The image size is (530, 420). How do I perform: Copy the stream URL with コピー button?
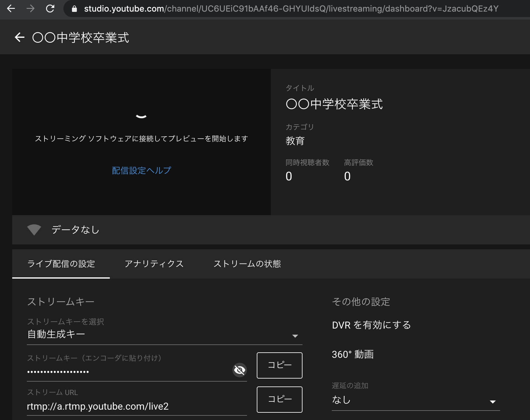pyautogui.click(x=280, y=400)
